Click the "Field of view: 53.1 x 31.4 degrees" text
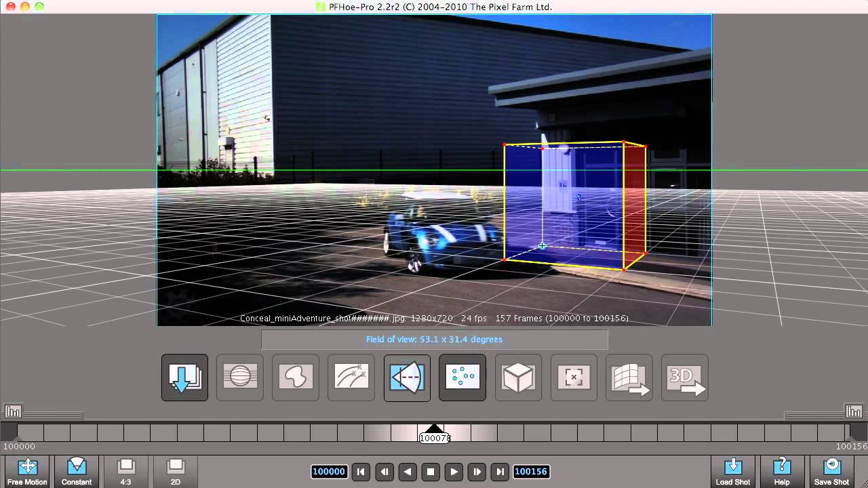The width and height of the screenshot is (868, 488). click(434, 340)
